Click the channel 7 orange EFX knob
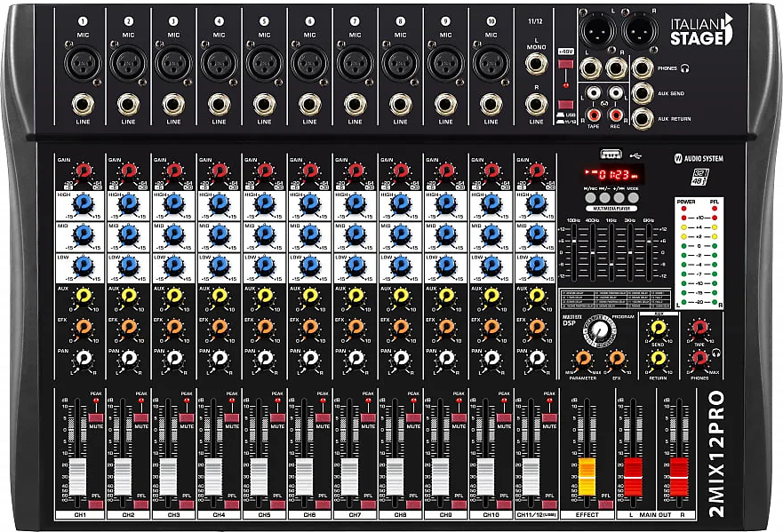 [x=356, y=328]
